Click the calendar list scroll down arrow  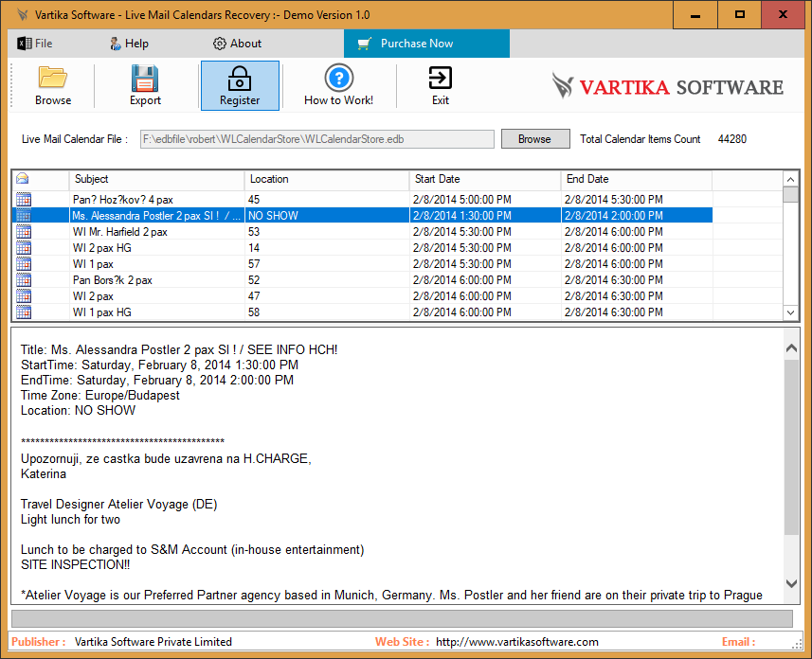[x=790, y=312]
